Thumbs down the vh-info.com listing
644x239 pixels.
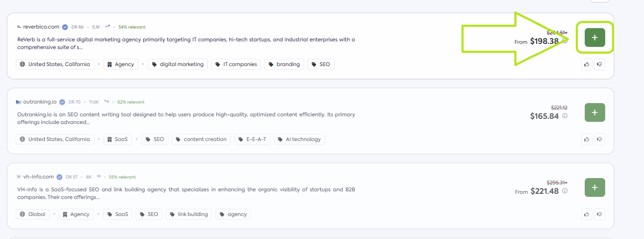pyautogui.click(x=599, y=214)
